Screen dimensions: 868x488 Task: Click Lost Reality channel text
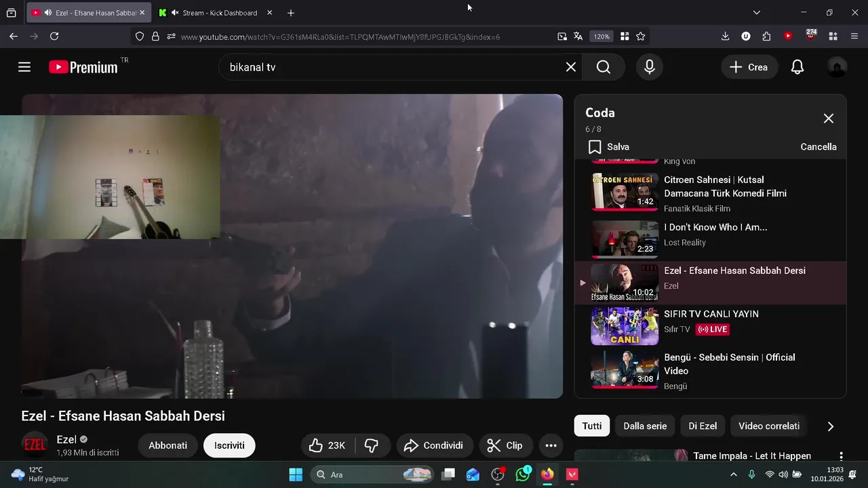[x=684, y=243]
